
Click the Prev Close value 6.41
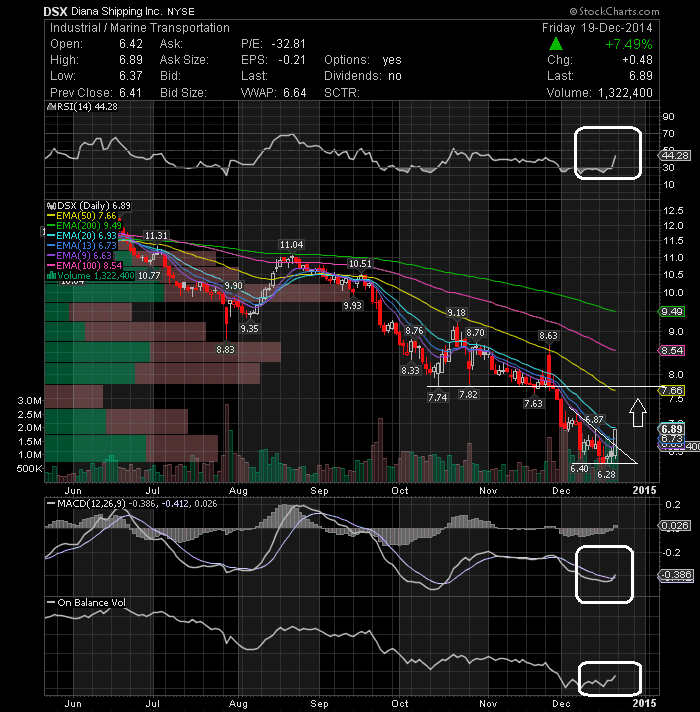pyautogui.click(x=131, y=93)
